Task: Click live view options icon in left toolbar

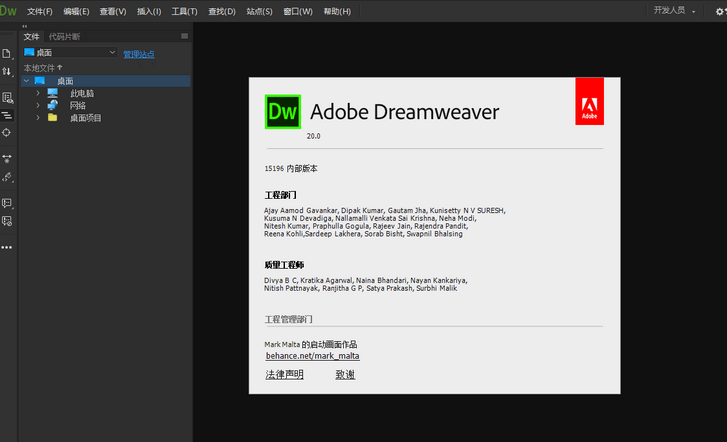Action: coord(7,97)
